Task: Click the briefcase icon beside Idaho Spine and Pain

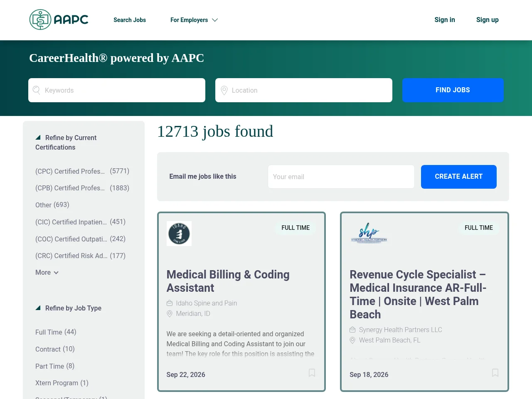Action: (x=170, y=303)
